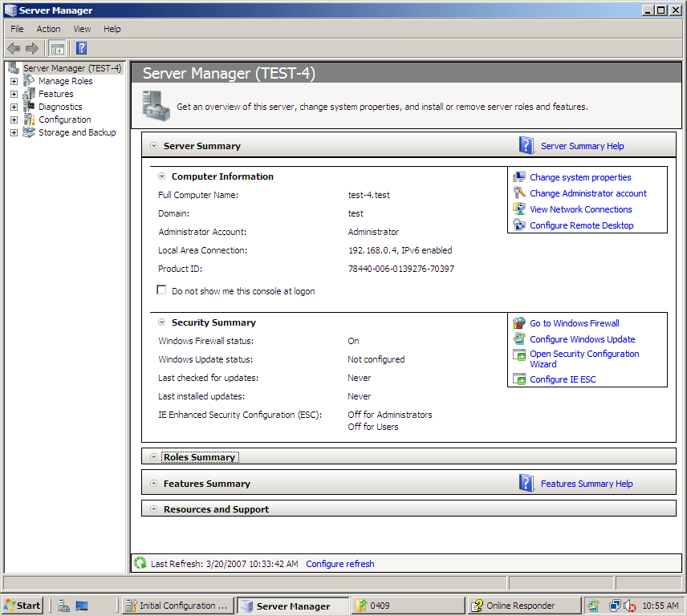Image resolution: width=687 pixels, height=616 pixels.
Task: Switch to Online Responder taskbar button
Action: (x=523, y=606)
